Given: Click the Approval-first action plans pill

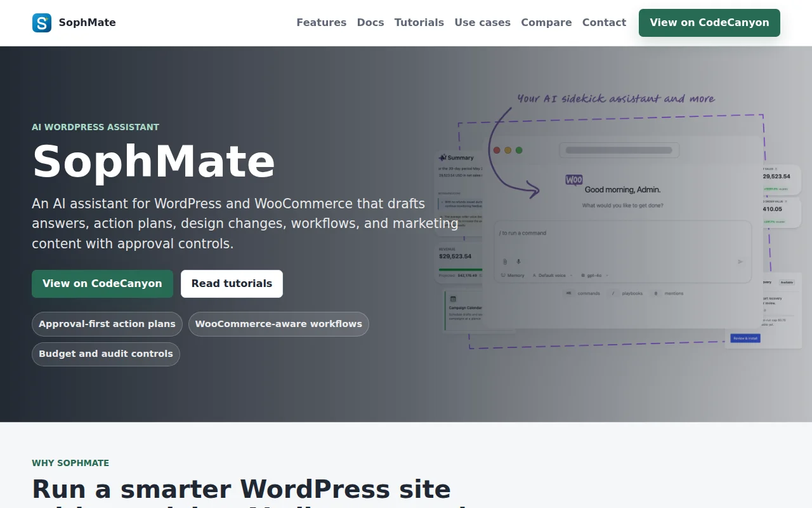Looking at the screenshot, I should tap(107, 324).
